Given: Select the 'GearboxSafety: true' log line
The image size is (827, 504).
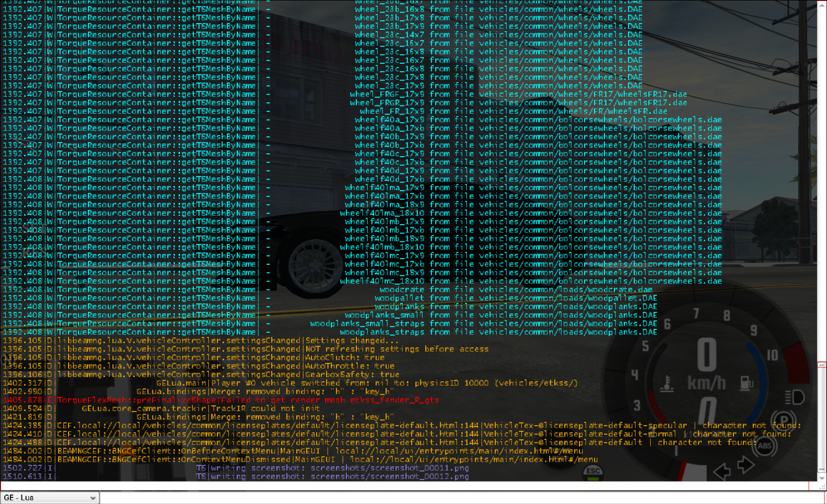Looking at the screenshot, I should pyautogui.click(x=201, y=374).
